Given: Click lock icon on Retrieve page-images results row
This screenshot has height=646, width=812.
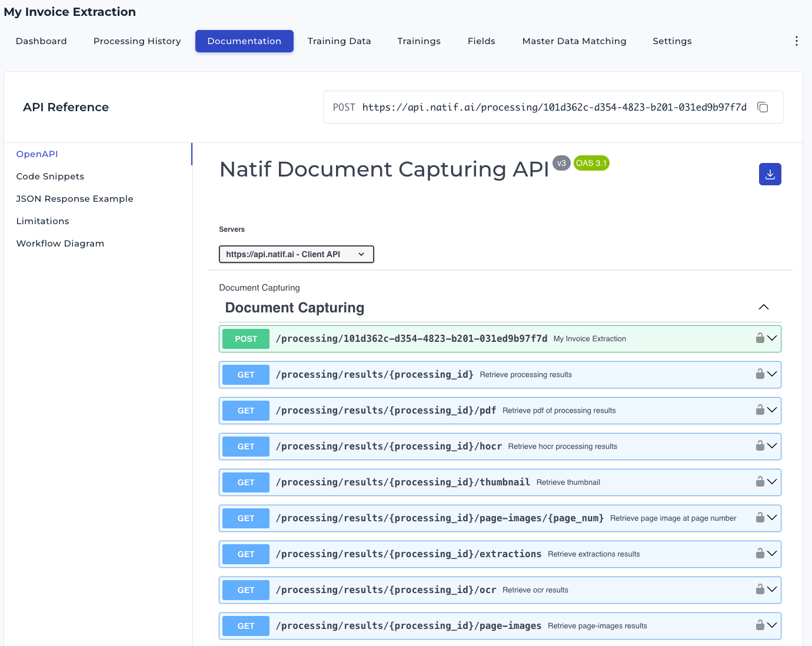Looking at the screenshot, I should coord(760,625).
